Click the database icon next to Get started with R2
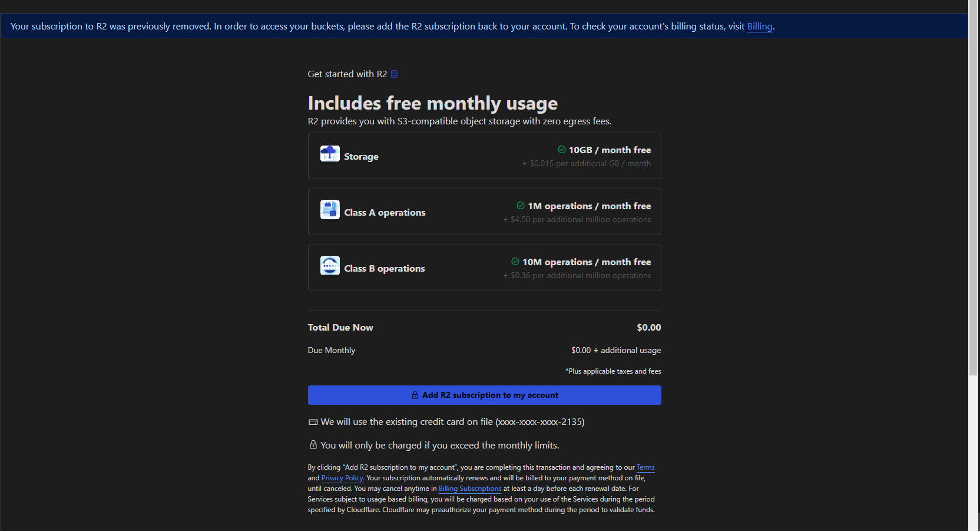 coord(395,74)
